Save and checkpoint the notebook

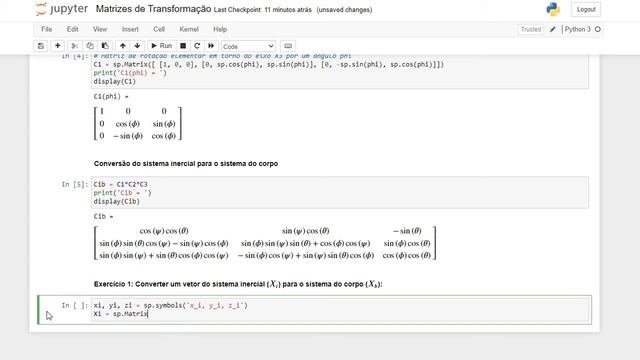[x=41, y=46]
